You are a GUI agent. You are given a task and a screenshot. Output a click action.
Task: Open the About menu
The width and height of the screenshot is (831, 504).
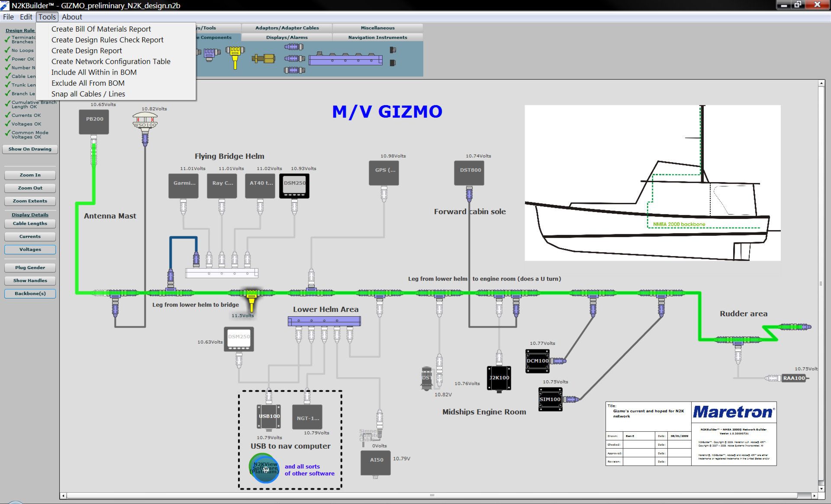tap(72, 17)
